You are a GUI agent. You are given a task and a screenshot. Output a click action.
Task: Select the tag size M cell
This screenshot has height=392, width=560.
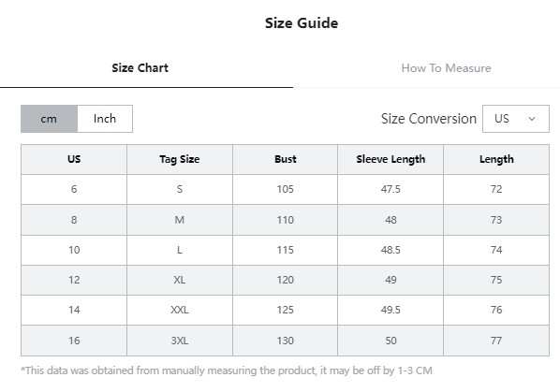click(180, 220)
